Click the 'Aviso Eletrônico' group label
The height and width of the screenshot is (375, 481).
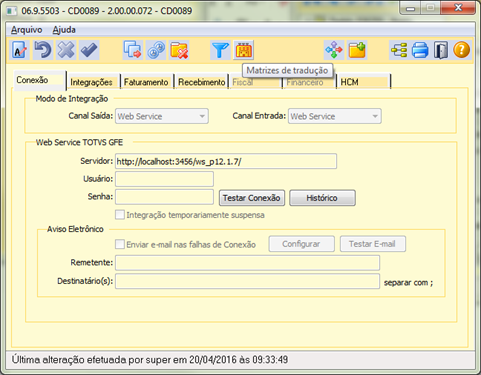coord(75,229)
